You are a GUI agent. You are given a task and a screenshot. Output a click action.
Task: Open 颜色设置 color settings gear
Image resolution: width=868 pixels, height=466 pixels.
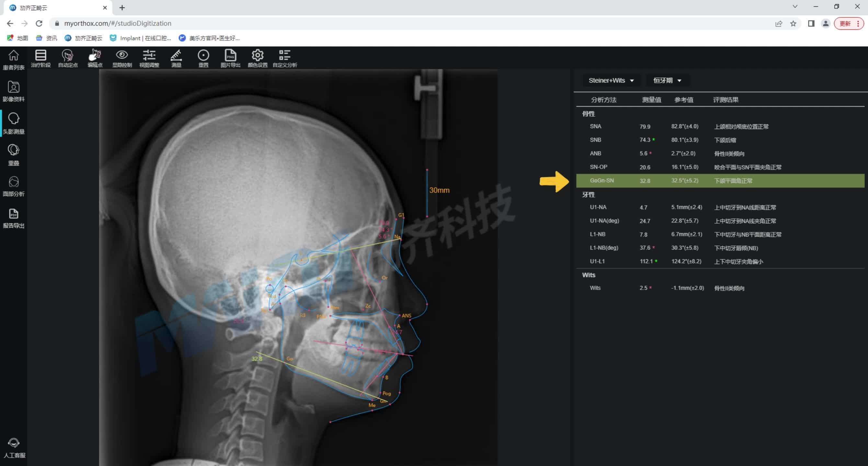click(x=257, y=58)
